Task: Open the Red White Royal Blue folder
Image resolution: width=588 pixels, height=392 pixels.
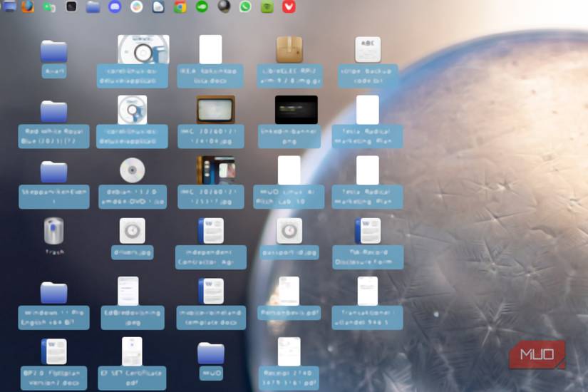Action: (53, 124)
